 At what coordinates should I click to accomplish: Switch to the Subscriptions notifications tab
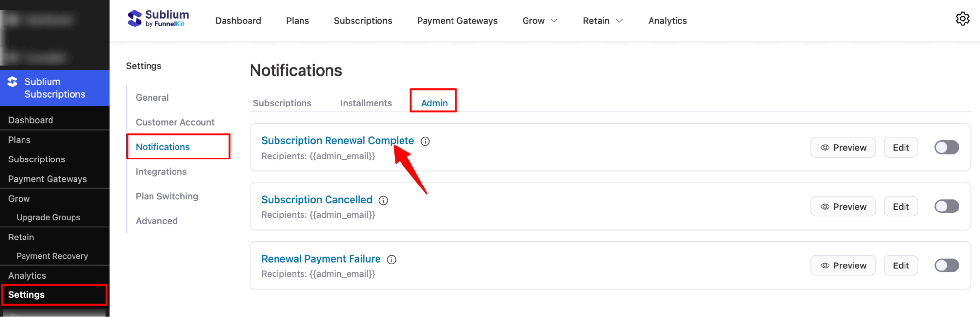tap(282, 103)
